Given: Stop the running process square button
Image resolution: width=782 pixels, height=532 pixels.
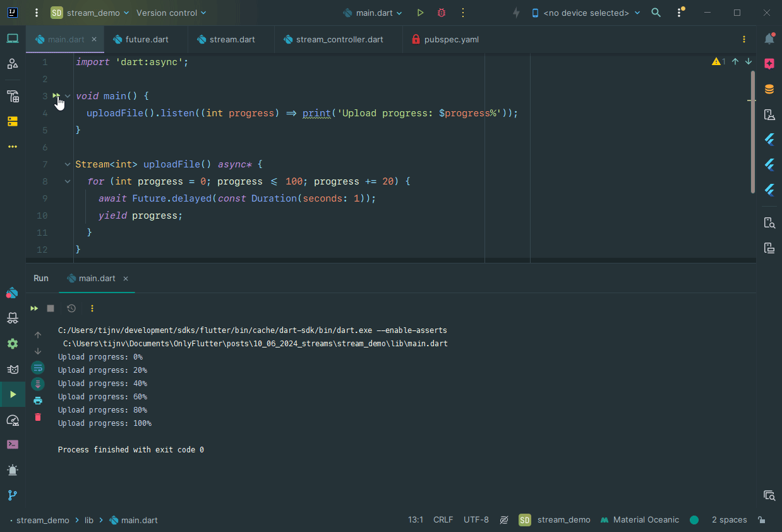Looking at the screenshot, I should [x=51, y=308].
